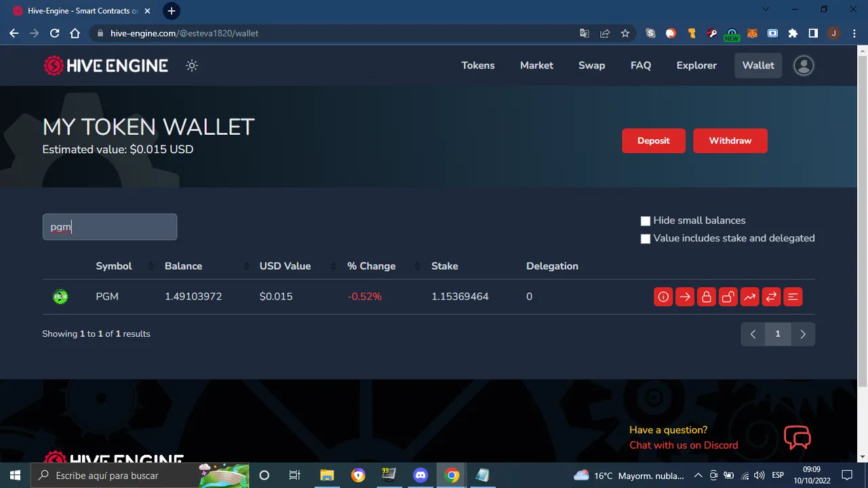Image resolution: width=868 pixels, height=488 pixels.
Task: Open PGM token info icon
Action: pyautogui.click(x=663, y=297)
